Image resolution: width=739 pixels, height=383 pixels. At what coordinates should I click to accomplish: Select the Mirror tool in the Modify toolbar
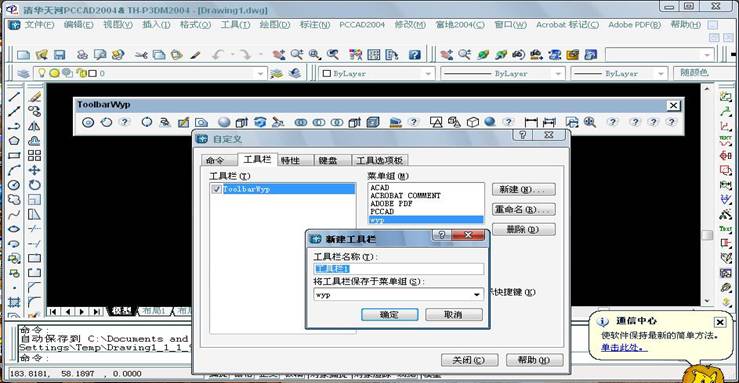click(x=34, y=126)
